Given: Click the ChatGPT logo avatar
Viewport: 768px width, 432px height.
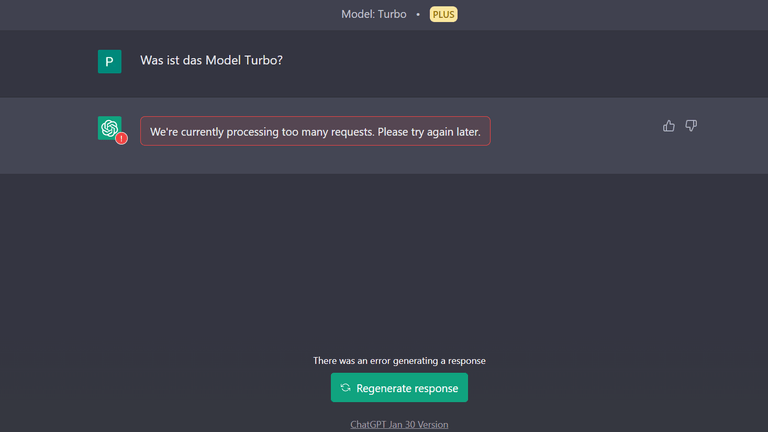Looking at the screenshot, I should [x=109, y=128].
